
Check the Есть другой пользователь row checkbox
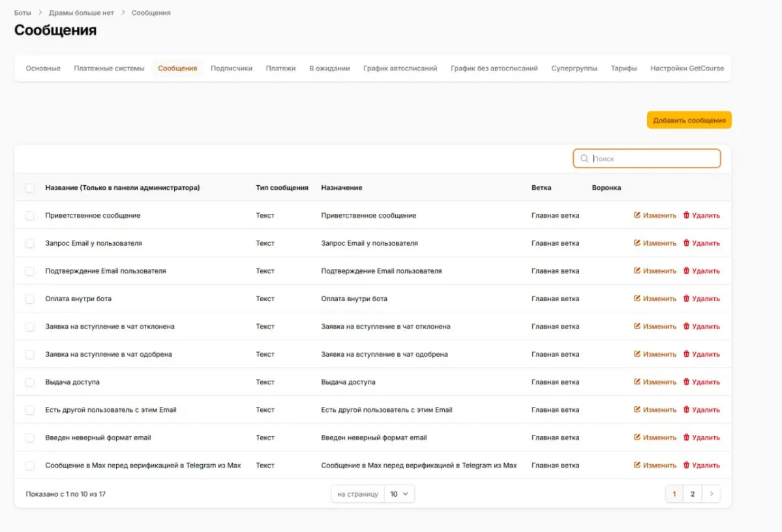(30, 410)
